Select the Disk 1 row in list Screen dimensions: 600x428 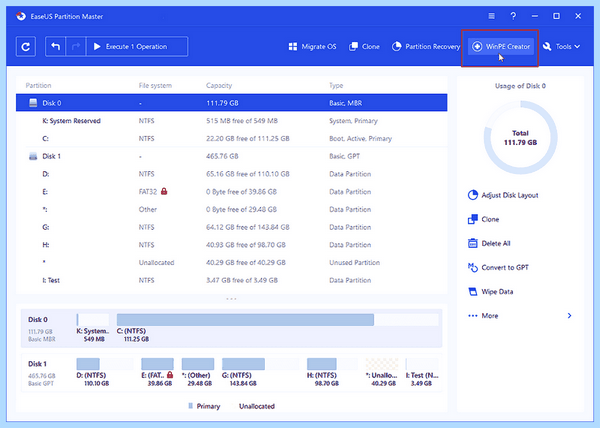pos(232,156)
